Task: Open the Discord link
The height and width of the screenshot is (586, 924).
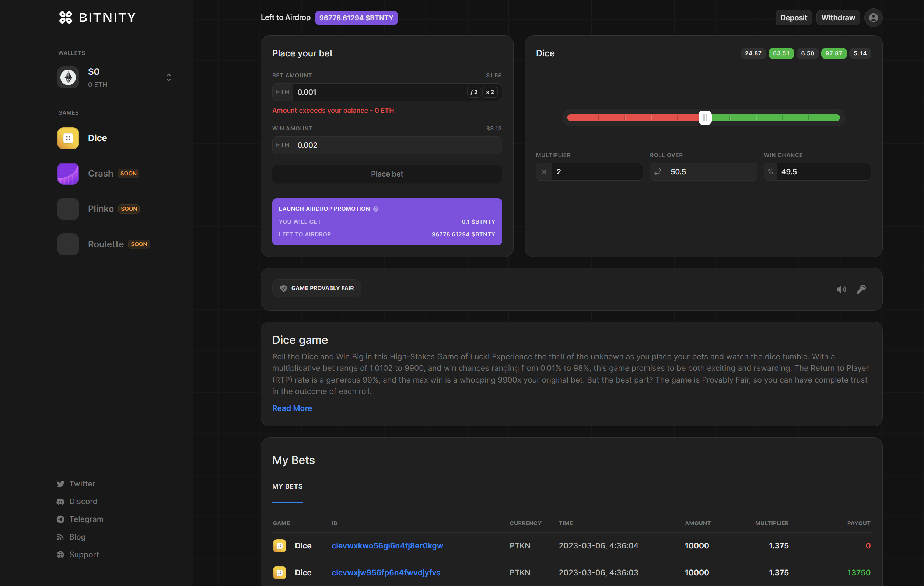Action: (x=83, y=502)
